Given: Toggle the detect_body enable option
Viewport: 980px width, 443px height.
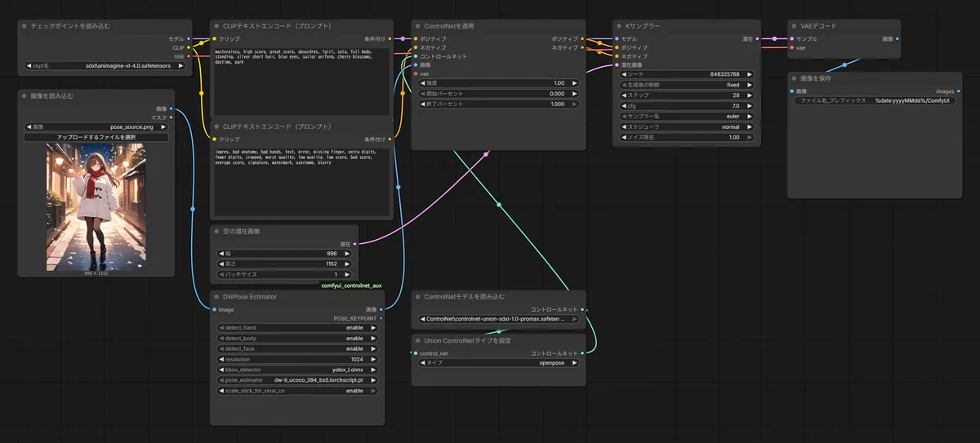Looking at the screenshot, I should pyautogui.click(x=298, y=339).
